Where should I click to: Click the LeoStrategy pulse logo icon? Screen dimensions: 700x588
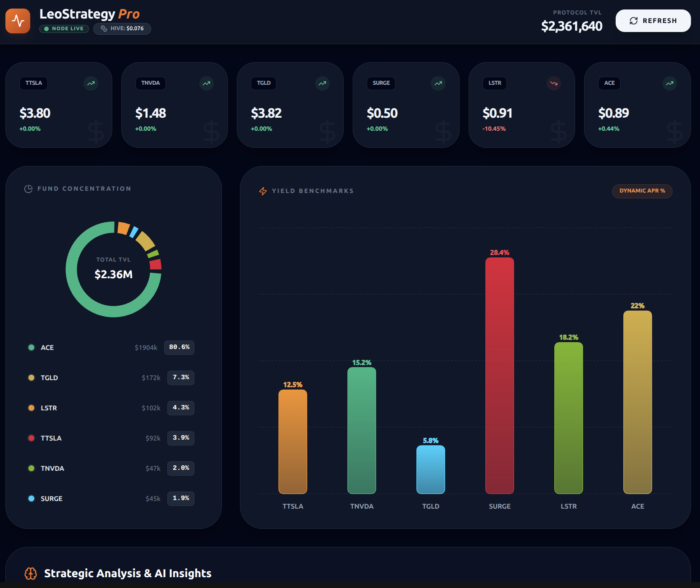coord(18,21)
